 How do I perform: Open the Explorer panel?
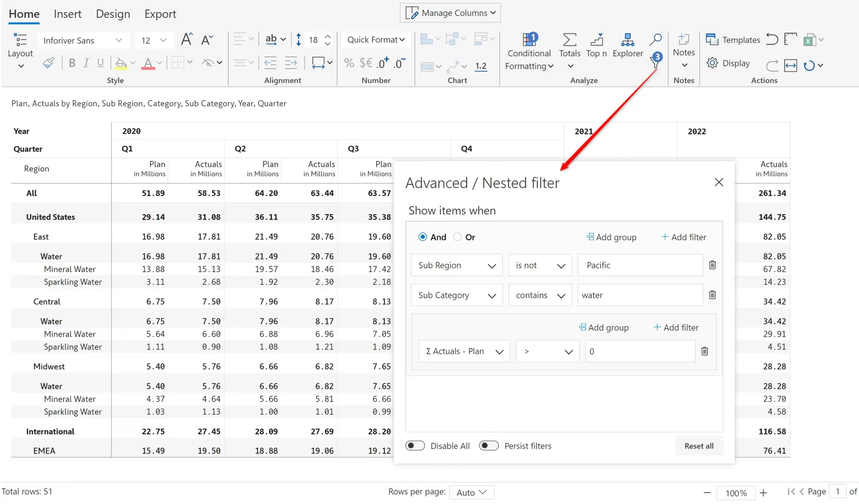click(627, 44)
